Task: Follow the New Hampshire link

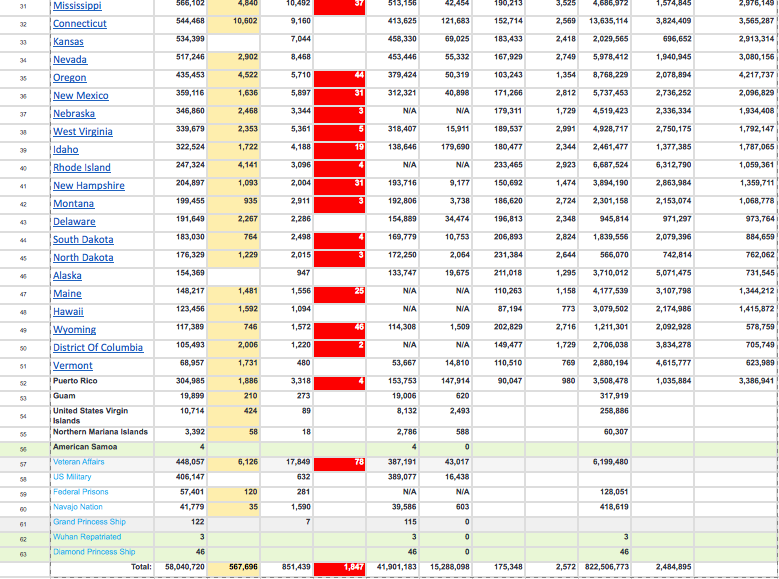Action: pyautogui.click(x=89, y=185)
